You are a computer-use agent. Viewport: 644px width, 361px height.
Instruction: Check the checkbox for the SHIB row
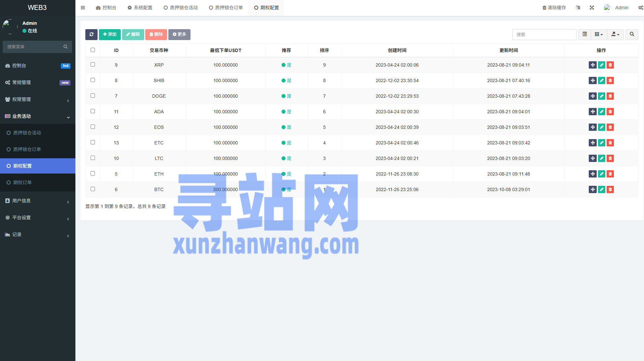point(93,80)
